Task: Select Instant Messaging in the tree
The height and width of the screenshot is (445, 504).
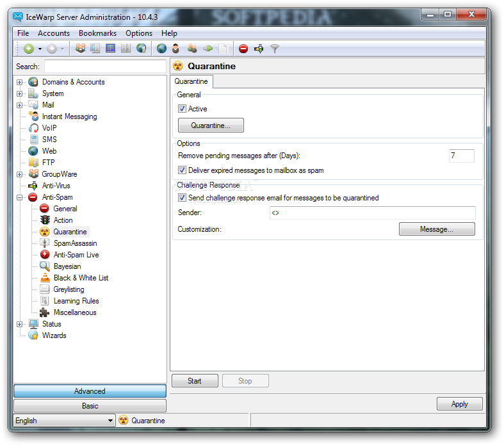Action: (x=69, y=117)
